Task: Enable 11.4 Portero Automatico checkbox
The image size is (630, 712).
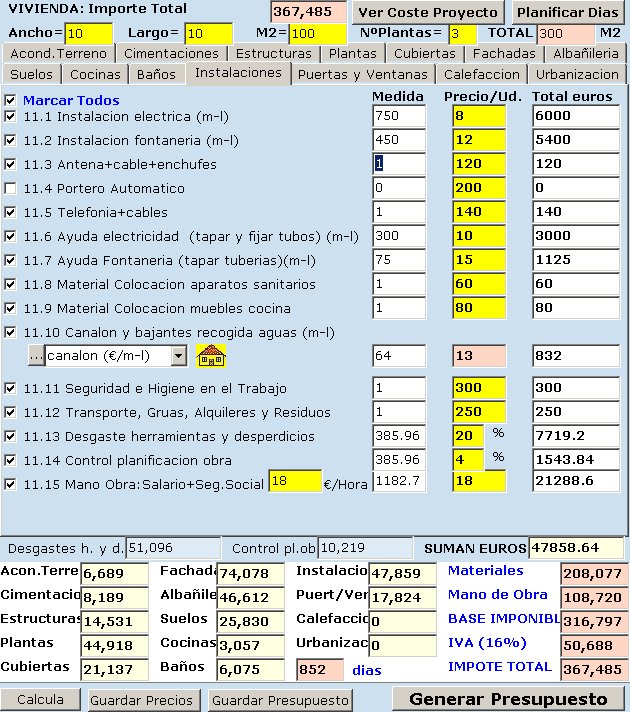Action: 10,188
